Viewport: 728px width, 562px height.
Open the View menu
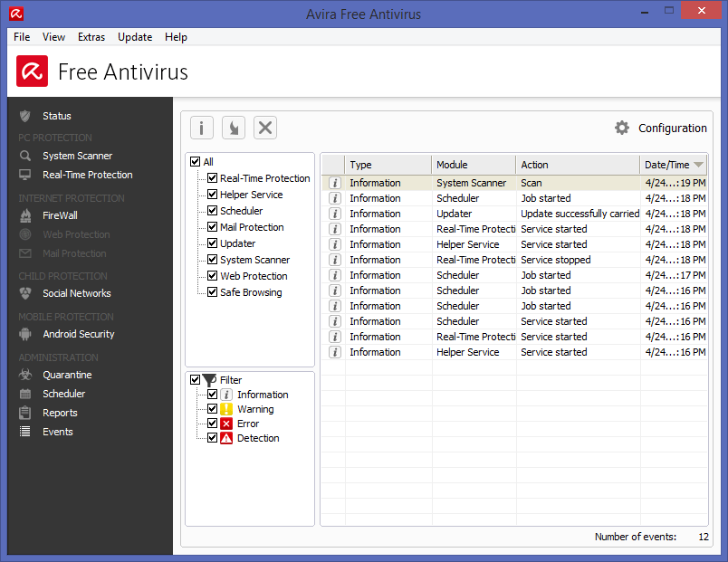point(53,37)
